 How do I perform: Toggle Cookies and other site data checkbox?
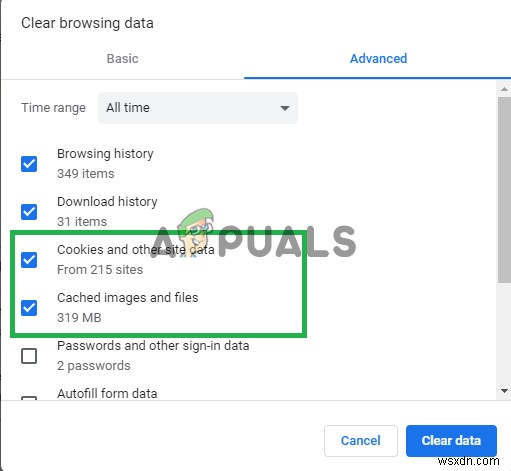pos(29,260)
